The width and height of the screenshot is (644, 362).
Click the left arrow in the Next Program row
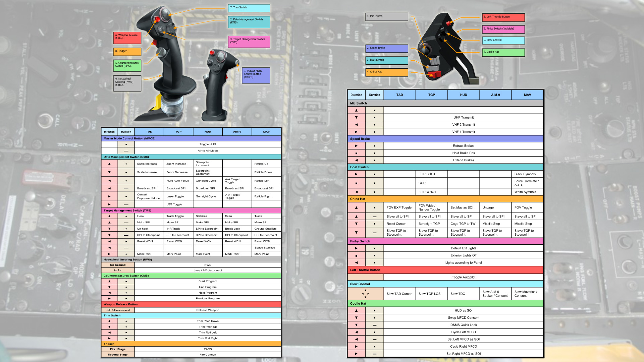pyautogui.click(x=109, y=293)
